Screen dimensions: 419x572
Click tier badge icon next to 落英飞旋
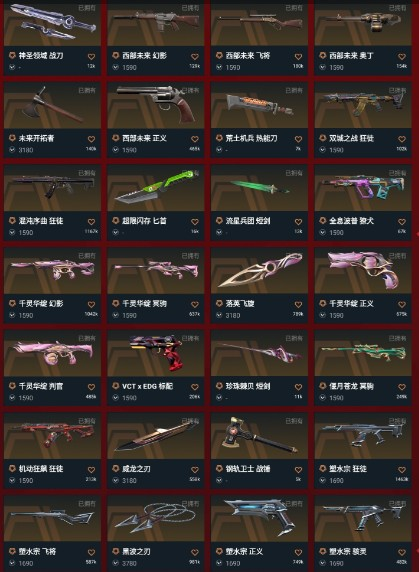pyautogui.click(x=219, y=303)
